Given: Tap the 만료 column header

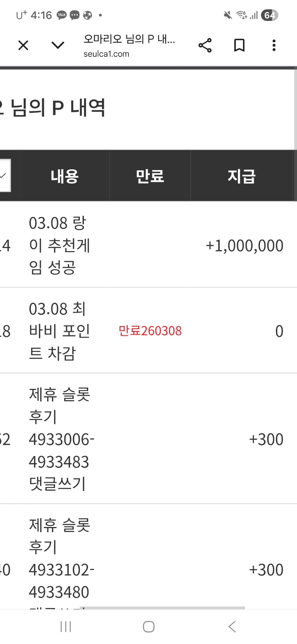Looking at the screenshot, I should 150,176.
